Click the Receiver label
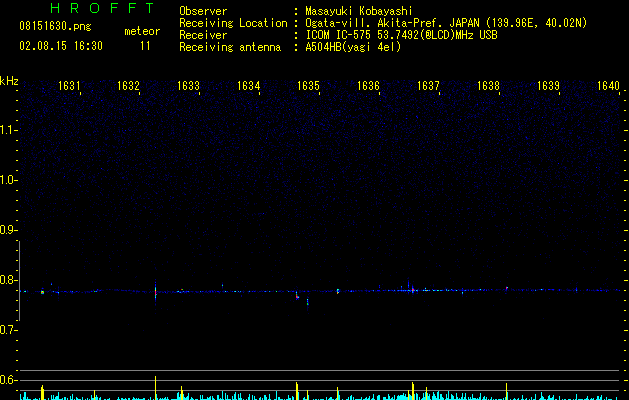 (203, 35)
